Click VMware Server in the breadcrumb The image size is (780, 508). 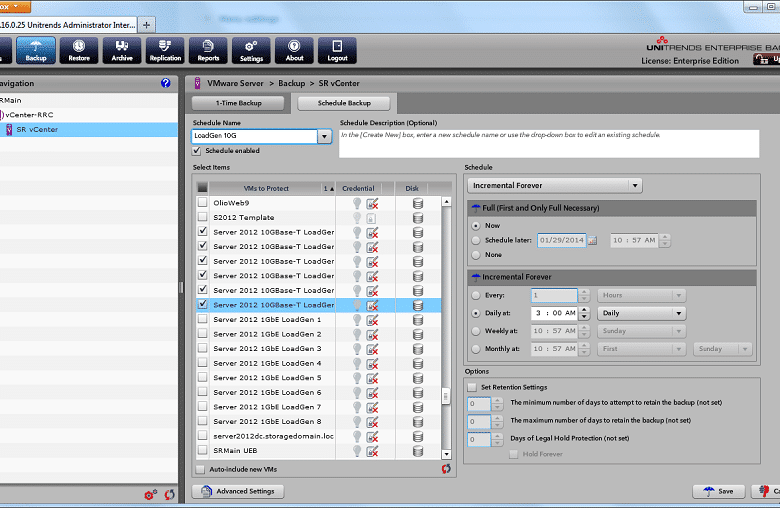(235, 83)
